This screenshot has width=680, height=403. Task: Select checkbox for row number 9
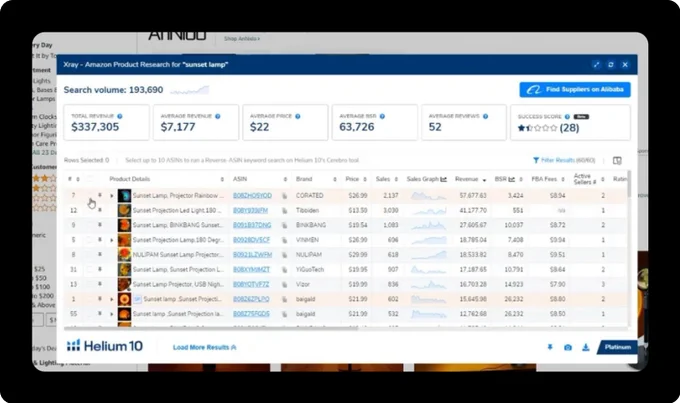tap(90, 225)
